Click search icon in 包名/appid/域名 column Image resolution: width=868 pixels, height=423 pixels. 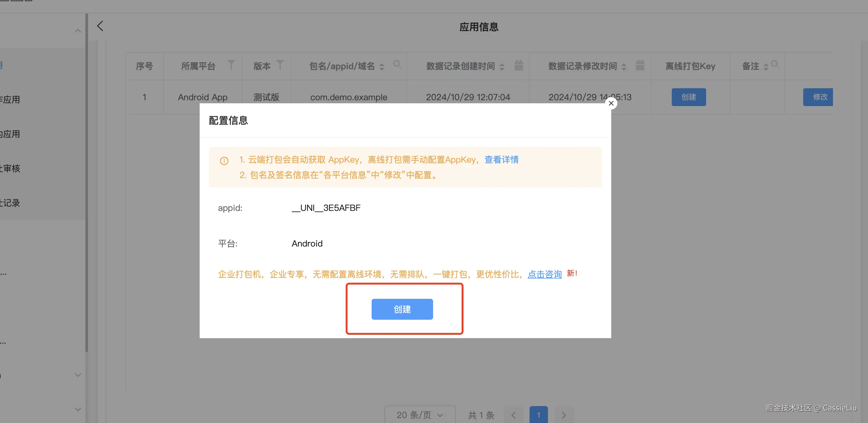point(397,65)
